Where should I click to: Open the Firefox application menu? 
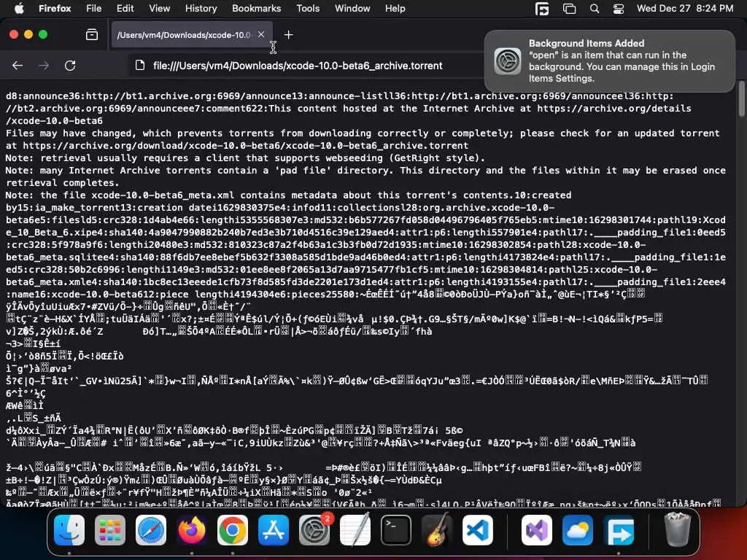pyautogui.click(x=55, y=8)
